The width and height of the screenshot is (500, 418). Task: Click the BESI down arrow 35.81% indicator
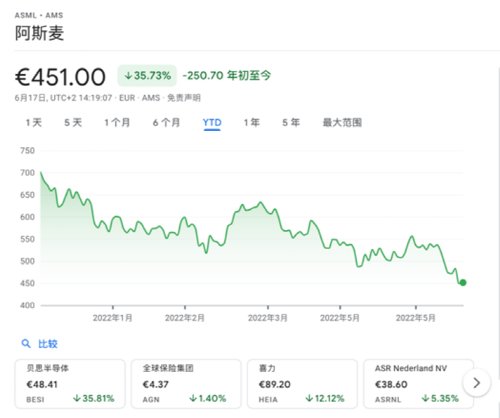(94, 398)
